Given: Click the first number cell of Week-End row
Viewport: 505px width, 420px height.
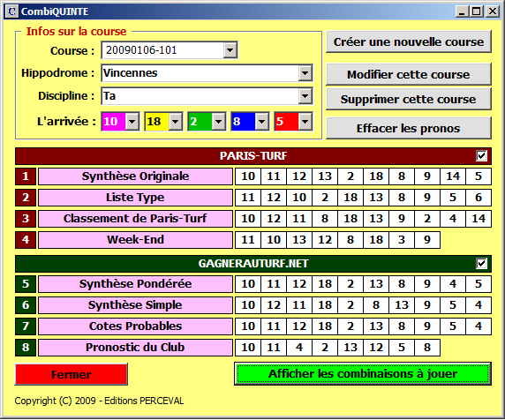Looking at the screenshot, I should [248, 240].
